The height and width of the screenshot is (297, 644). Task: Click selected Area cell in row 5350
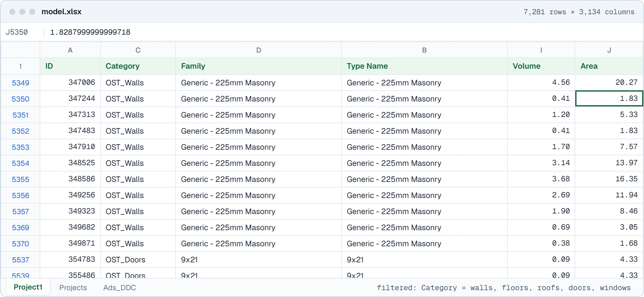coord(609,99)
